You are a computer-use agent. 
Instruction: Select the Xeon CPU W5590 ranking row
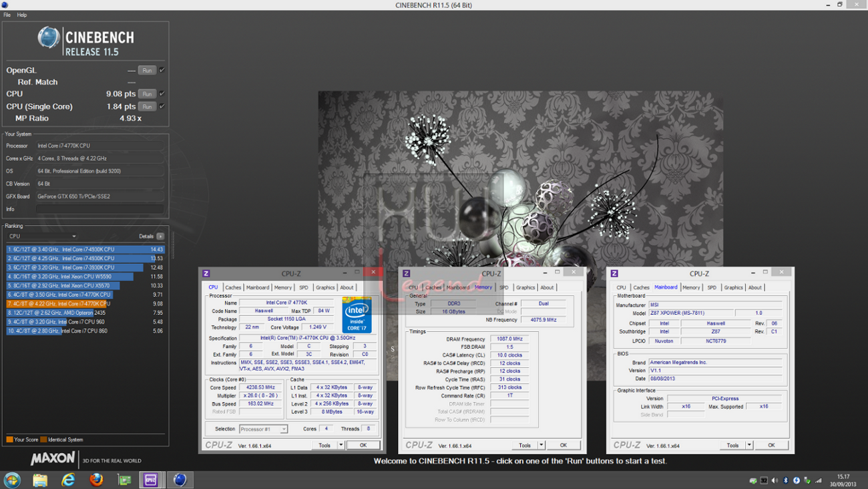click(x=85, y=277)
